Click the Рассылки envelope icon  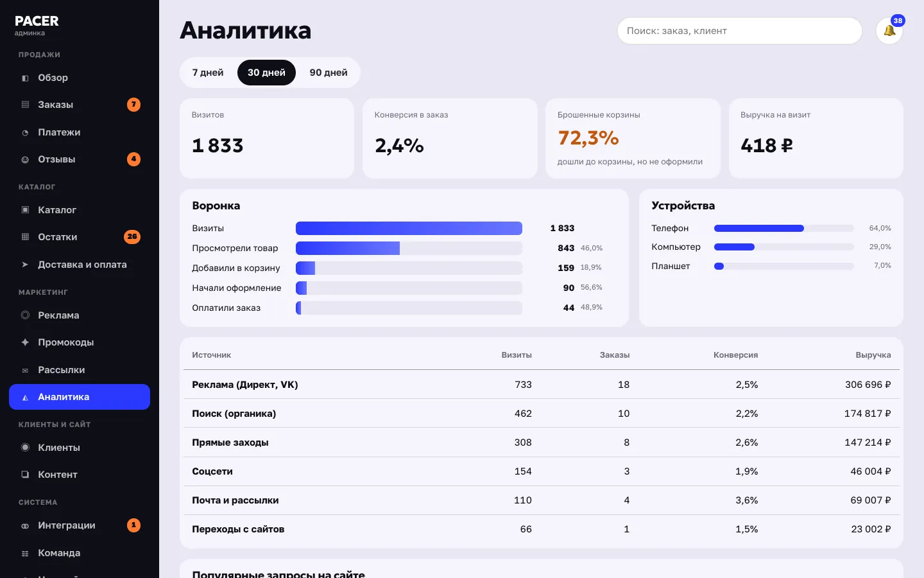pos(25,370)
